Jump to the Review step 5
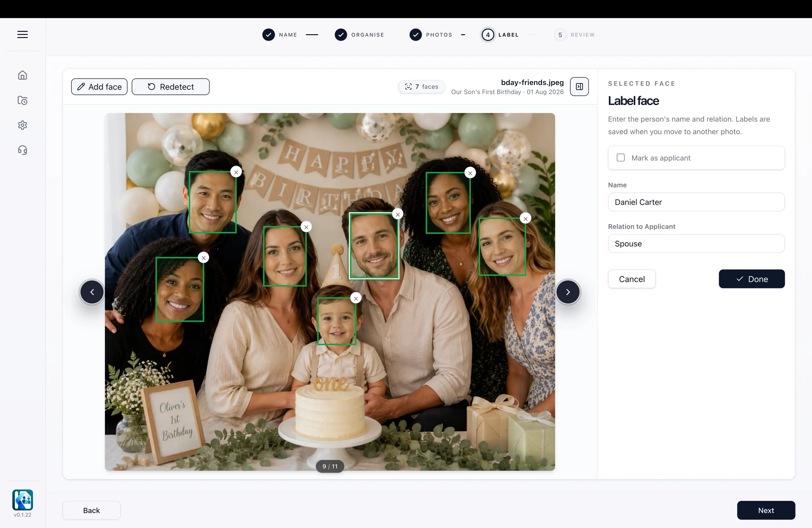Image resolution: width=812 pixels, height=528 pixels. 574,35
